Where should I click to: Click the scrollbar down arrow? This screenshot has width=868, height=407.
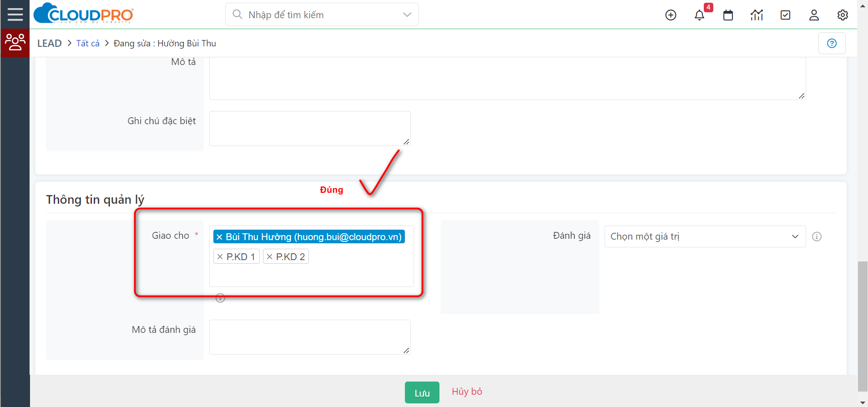point(862,402)
